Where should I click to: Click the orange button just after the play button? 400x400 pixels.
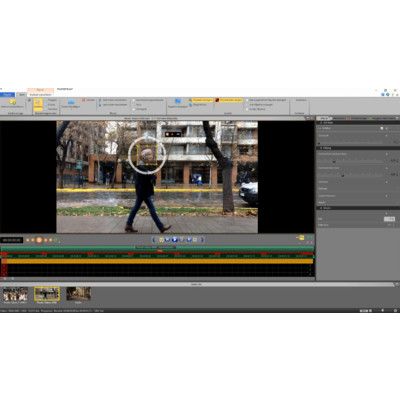coord(46,240)
